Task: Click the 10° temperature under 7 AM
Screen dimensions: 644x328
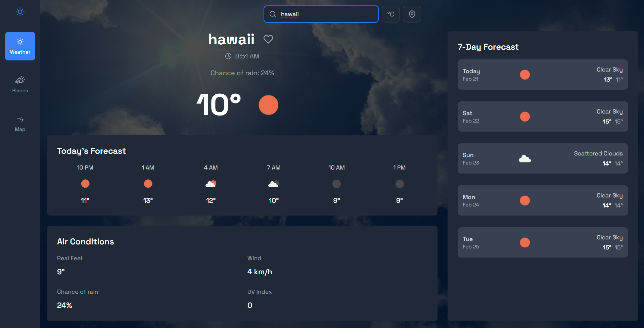Action: point(274,200)
